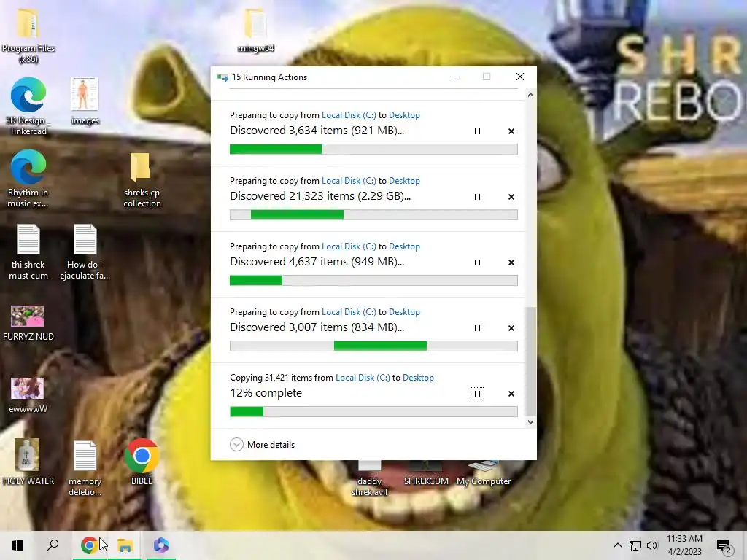Select My Computer desktop icon

[484, 473]
